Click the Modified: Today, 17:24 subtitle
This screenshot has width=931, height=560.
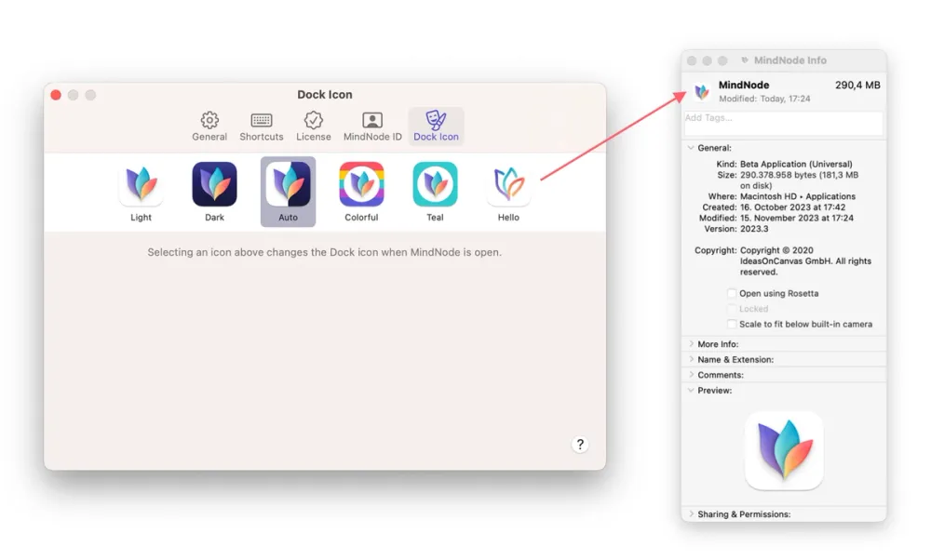[x=764, y=99]
